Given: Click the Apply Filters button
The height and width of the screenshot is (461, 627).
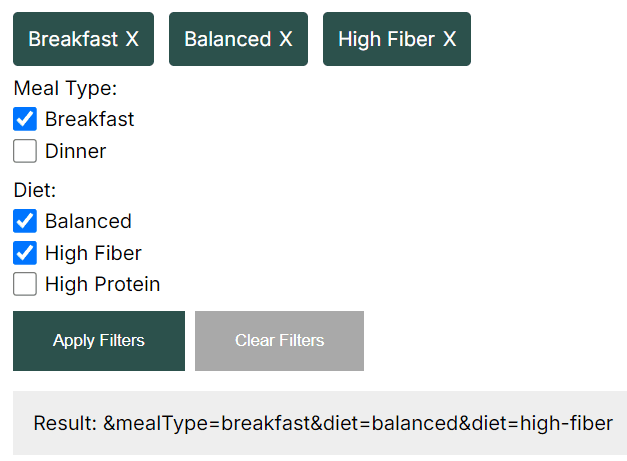Looking at the screenshot, I should (x=99, y=341).
